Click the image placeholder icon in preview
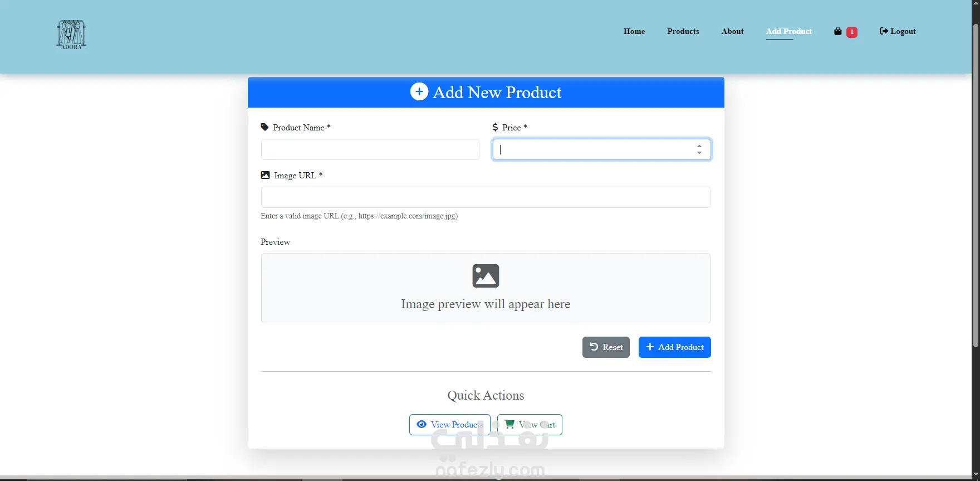Viewport: 980px width, 481px height. point(486,276)
